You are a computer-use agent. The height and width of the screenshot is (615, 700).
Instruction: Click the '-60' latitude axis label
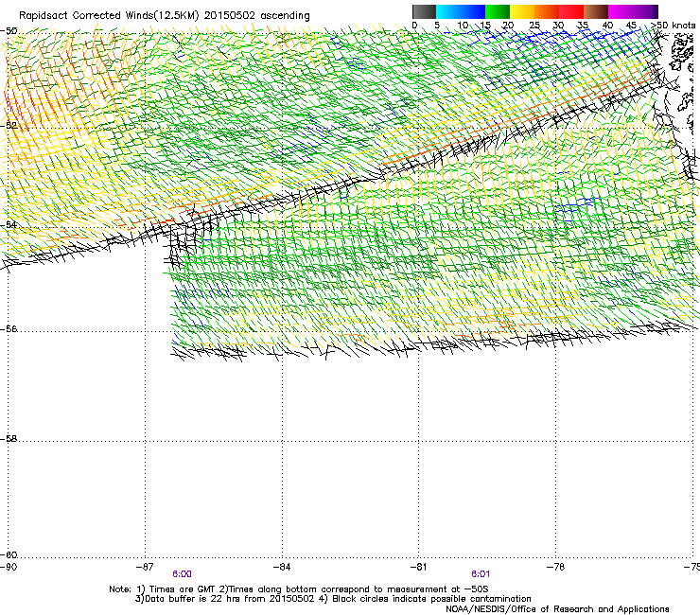coord(9,554)
